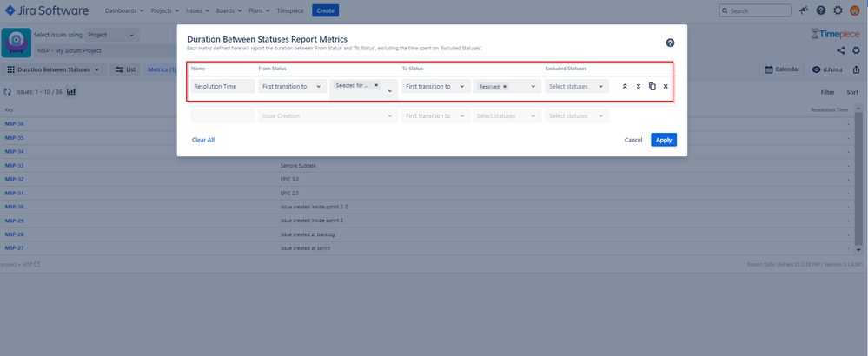Click the share icon under Timepiece logo
Image resolution: width=868 pixels, height=356 pixels.
click(841, 50)
